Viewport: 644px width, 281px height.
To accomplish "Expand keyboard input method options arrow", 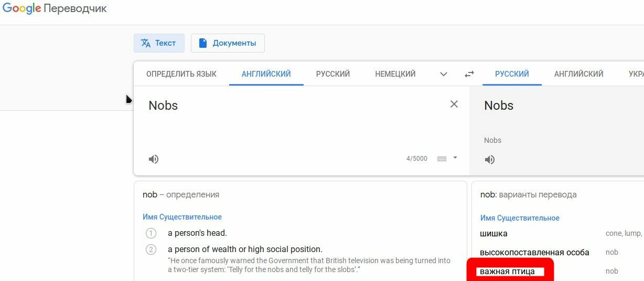I will tap(455, 158).
